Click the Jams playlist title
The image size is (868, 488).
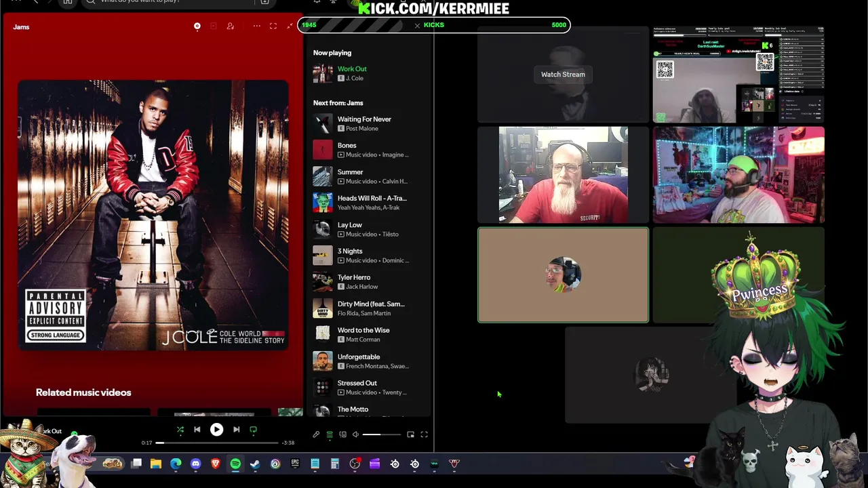[x=21, y=27]
